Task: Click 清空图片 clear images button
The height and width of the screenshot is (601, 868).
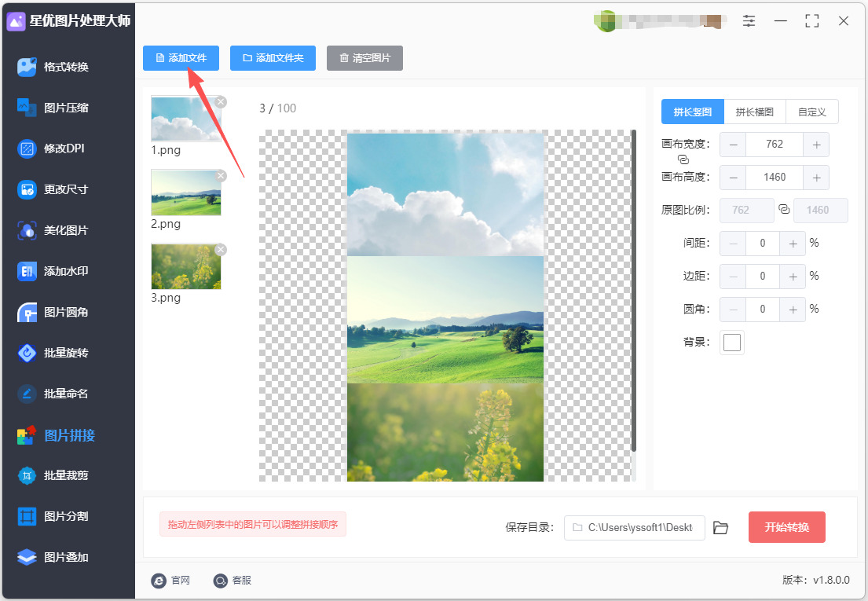Action: point(364,58)
